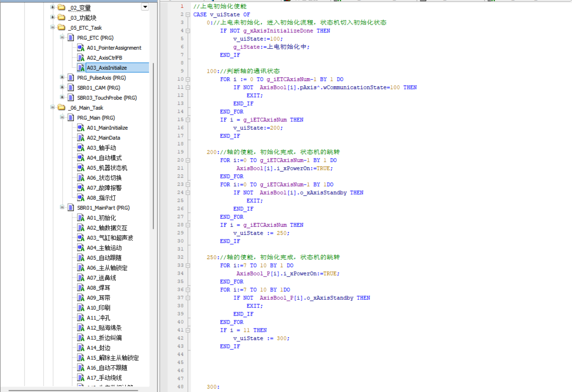Click the _06_Main_Task folder icon

(x=62, y=108)
